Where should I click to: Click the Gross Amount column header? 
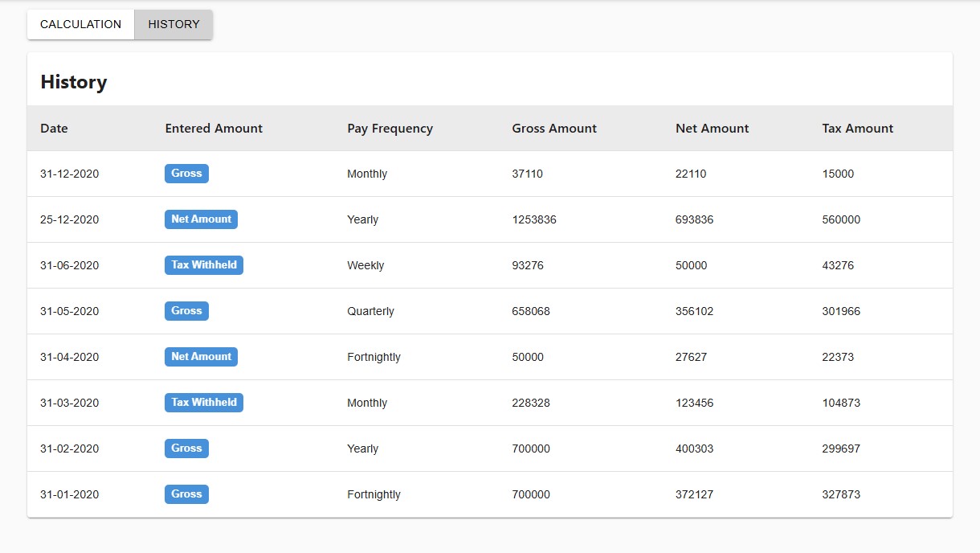coord(554,129)
